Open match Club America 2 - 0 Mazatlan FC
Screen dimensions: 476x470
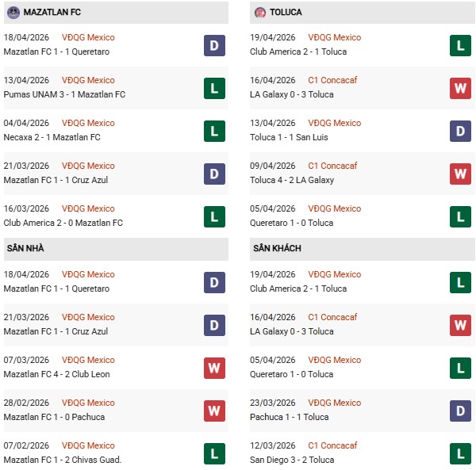click(63, 223)
